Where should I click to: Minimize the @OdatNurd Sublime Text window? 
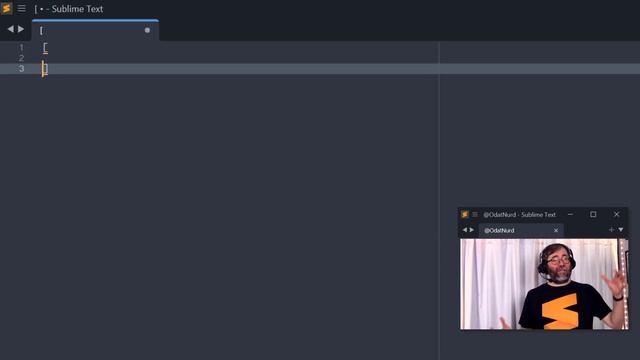[x=570, y=214]
